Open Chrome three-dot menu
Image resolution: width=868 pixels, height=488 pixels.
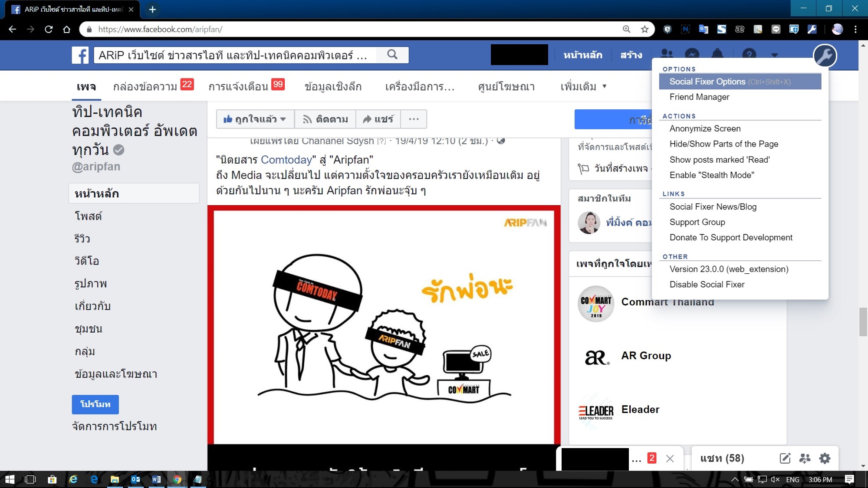[855, 29]
